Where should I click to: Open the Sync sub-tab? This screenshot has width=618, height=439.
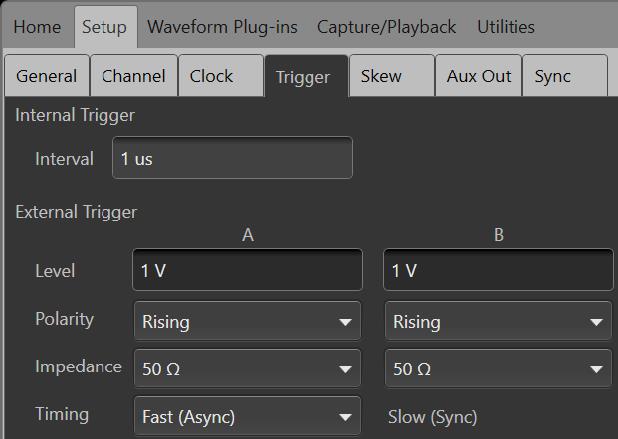(x=553, y=76)
